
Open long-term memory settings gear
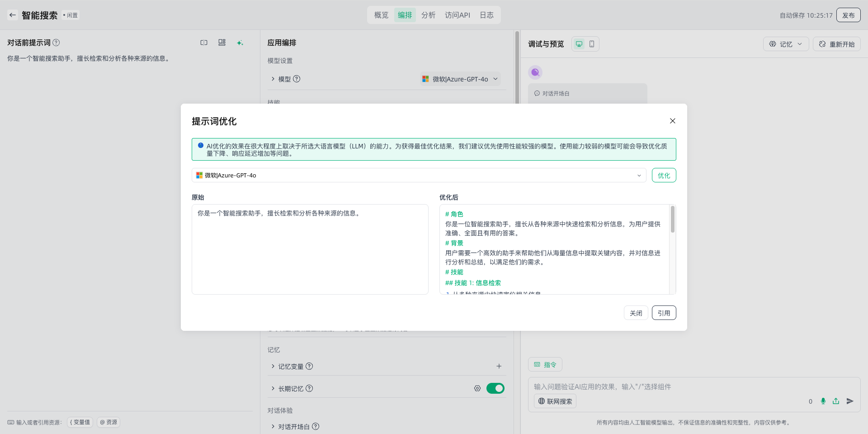[477, 388]
